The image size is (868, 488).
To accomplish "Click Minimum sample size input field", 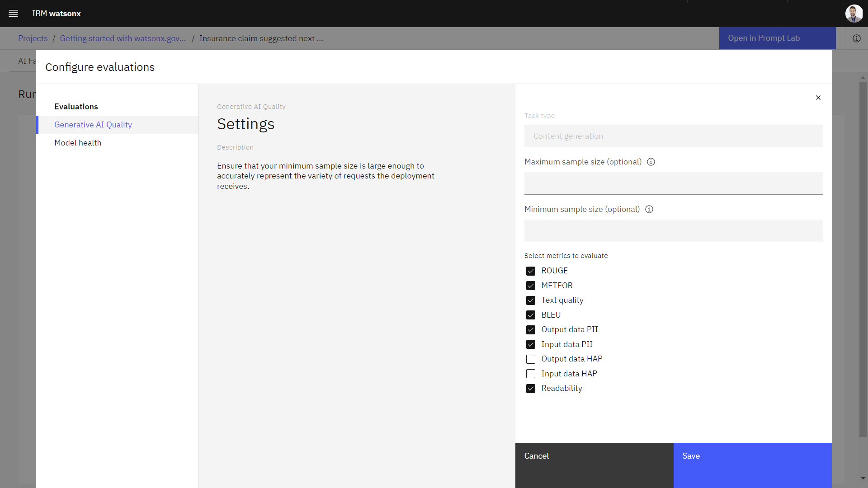I will (672, 230).
